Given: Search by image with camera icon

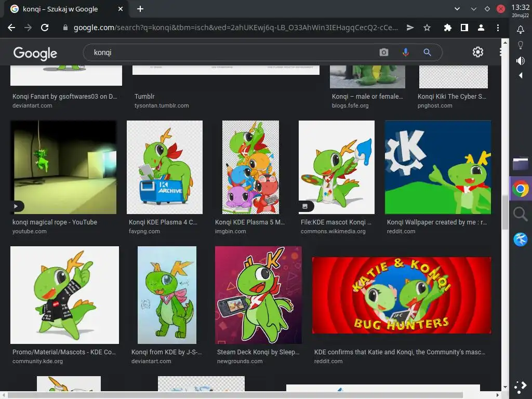Looking at the screenshot, I should pyautogui.click(x=384, y=52).
